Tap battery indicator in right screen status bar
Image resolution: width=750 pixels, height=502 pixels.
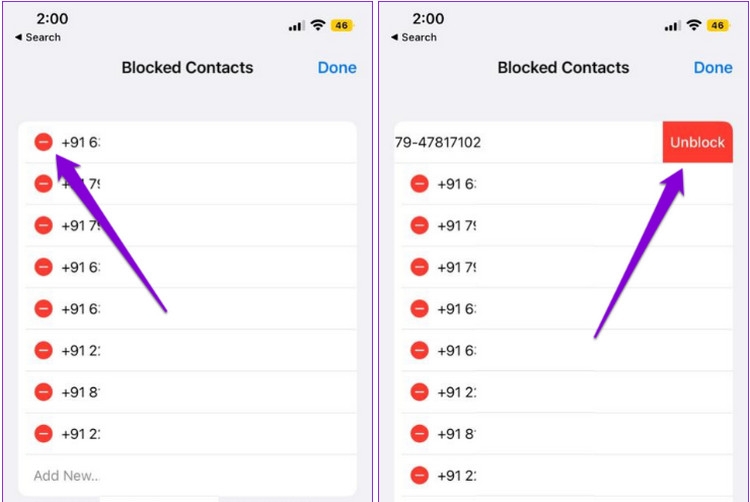718,25
